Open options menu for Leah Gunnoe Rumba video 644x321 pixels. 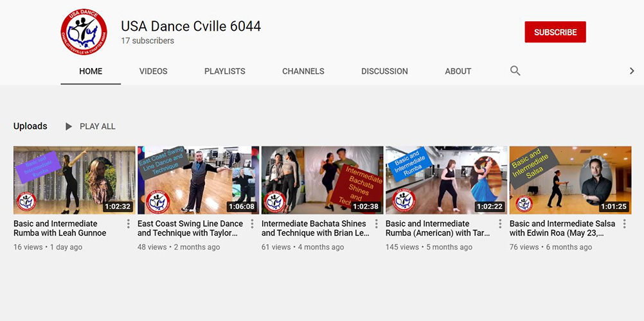click(128, 223)
